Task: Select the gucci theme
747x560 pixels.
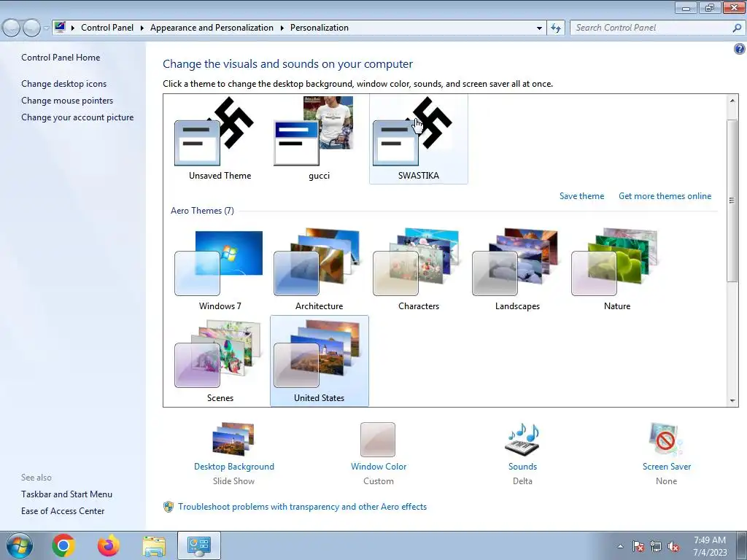Action: pyautogui.click(x=319, y=139)
